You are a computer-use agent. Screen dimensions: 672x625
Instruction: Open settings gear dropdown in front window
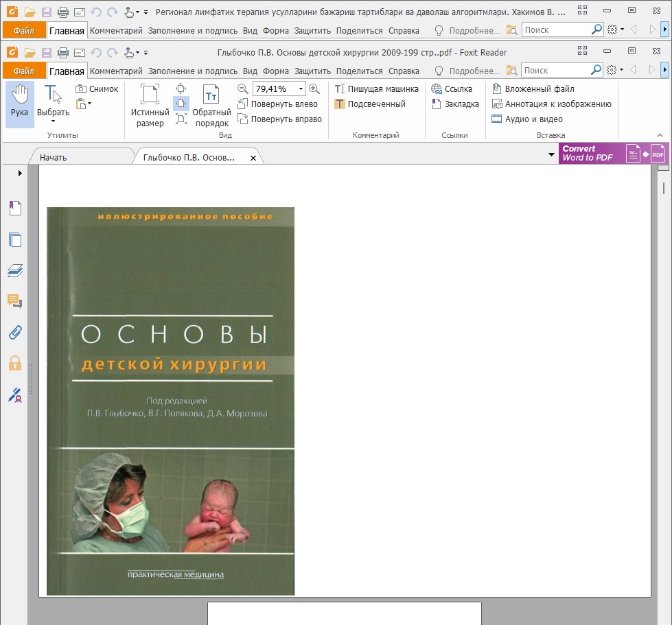coord(615,70)
